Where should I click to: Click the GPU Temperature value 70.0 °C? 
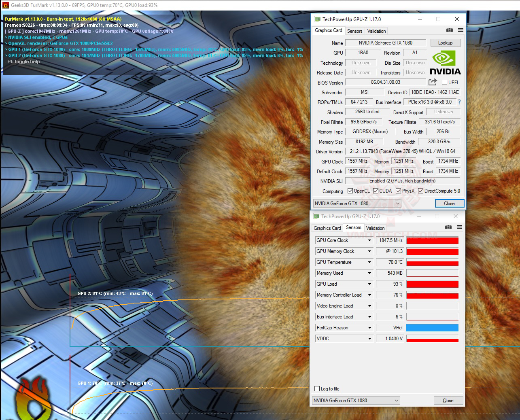tap(390, 262)
